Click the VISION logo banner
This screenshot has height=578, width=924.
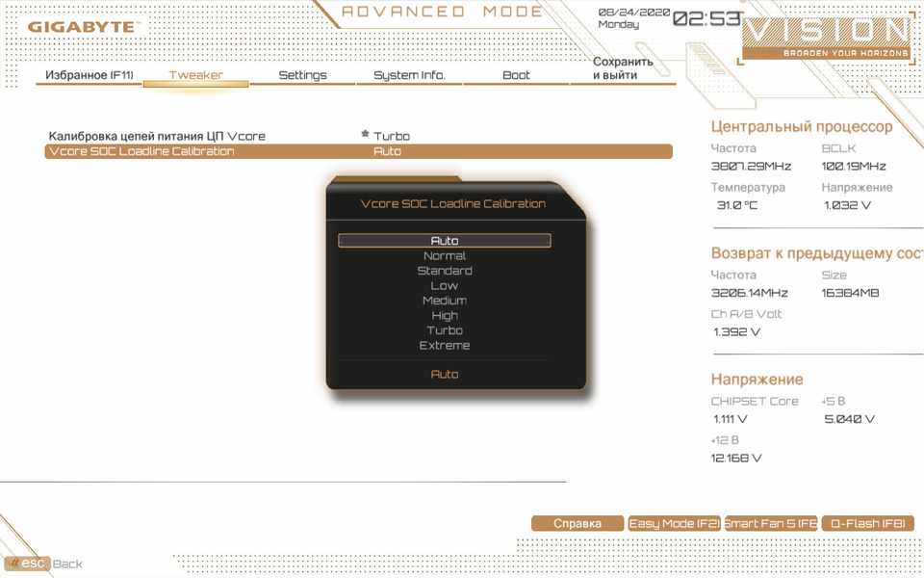click(x=828, y=39)
